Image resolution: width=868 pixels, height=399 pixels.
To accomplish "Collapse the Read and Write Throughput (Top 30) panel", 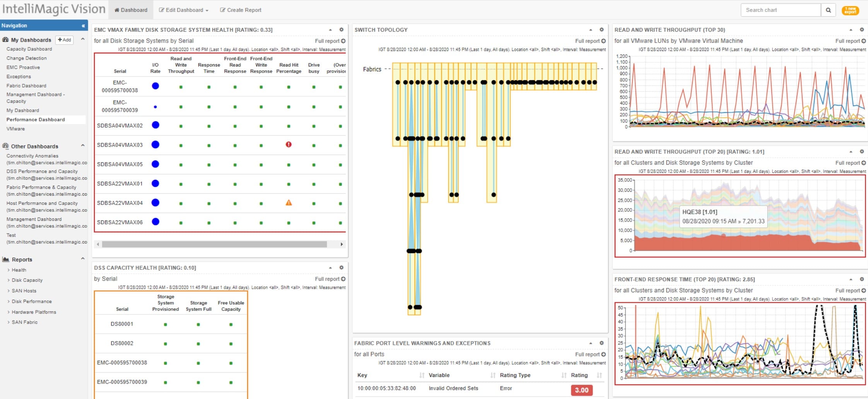I will click(x=851, y=30).
